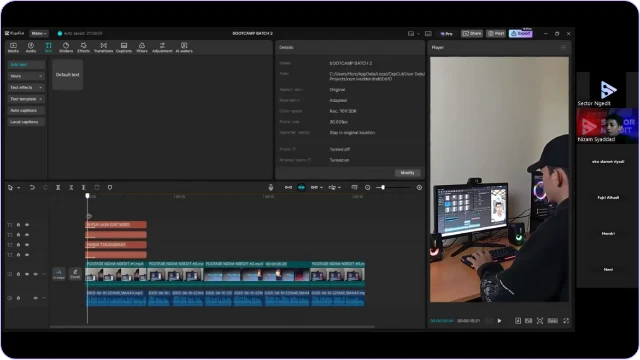Lock the mp3 audio track
This screenshot has width=640, height=360.
[x=18, y=298]
